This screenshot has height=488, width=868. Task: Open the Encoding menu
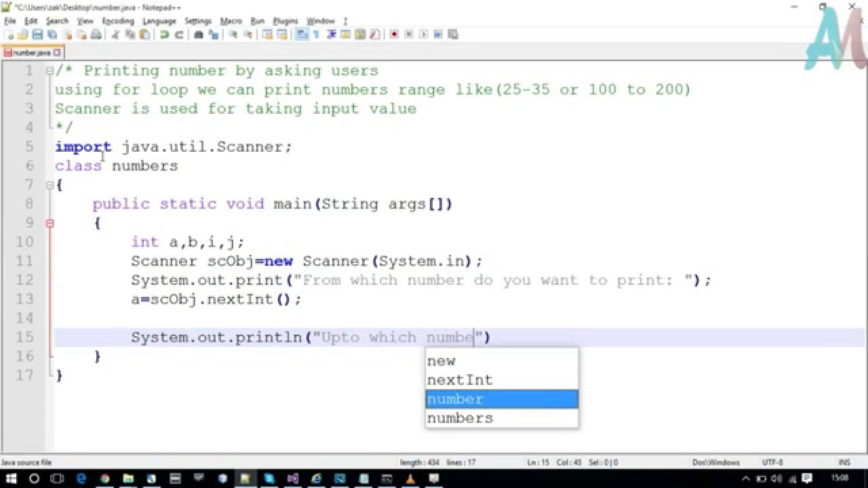point(118,21)
